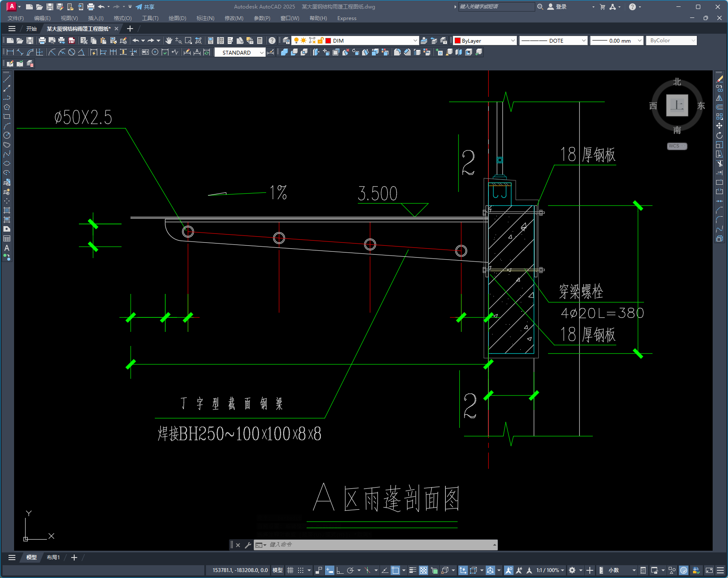Switch to the 布局1 layout tab
This screenshot has height=578, width=728.
tap(53, 558)
